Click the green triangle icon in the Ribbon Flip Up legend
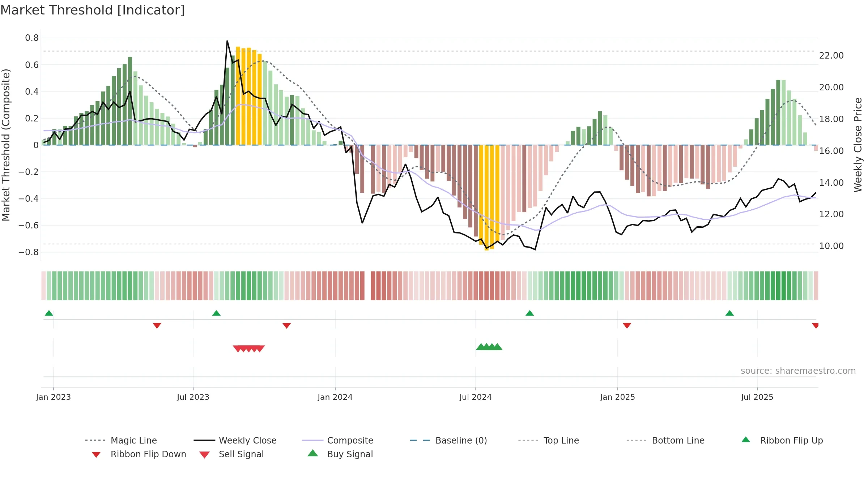 [746, 440]
